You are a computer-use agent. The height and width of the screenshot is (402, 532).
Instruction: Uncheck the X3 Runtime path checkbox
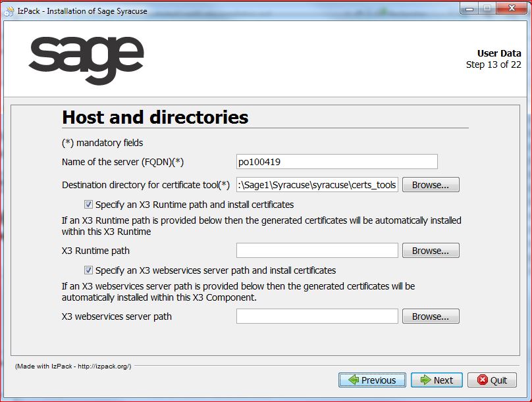(89, 205)
